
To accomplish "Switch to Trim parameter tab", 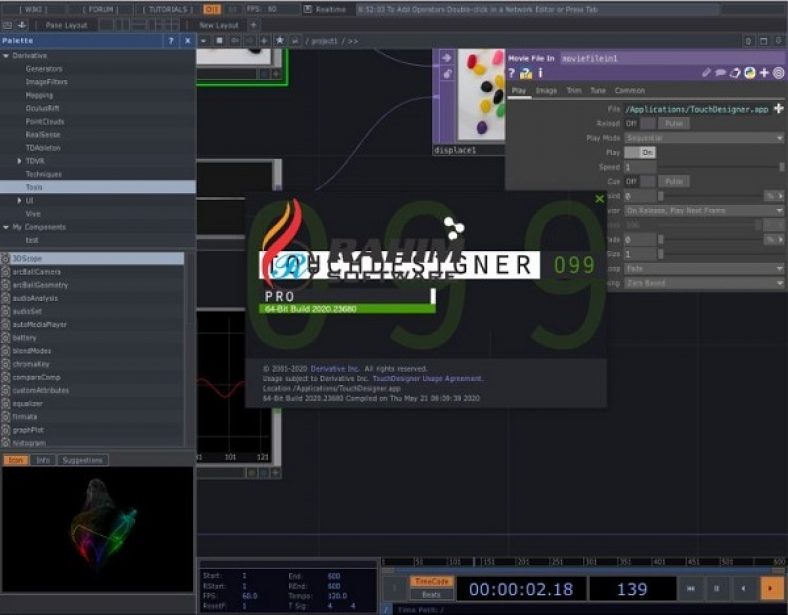I will coord(573,90).
